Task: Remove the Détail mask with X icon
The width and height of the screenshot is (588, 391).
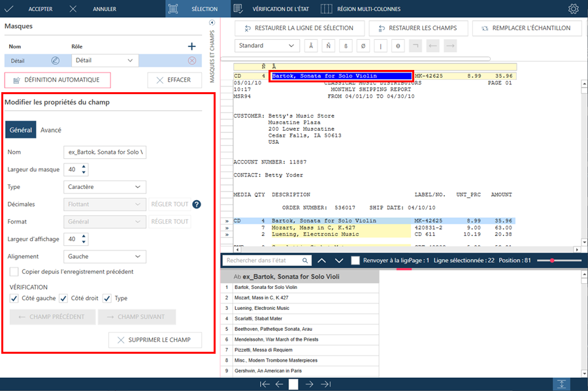Action: 191,61
